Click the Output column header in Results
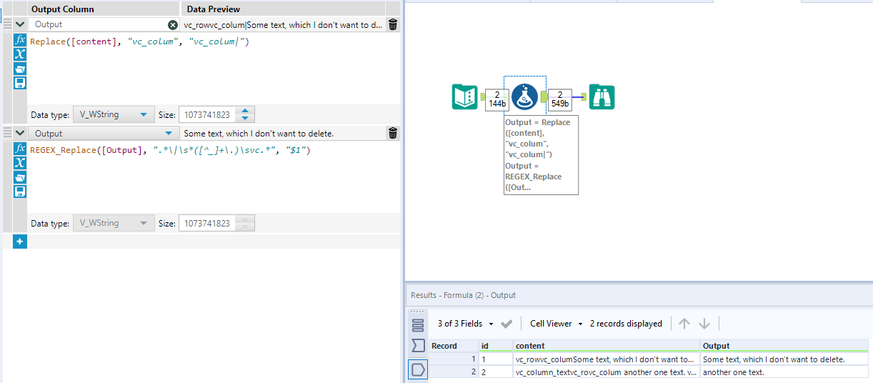The height and width of the screenshot is (383, 873). (784, 346)
